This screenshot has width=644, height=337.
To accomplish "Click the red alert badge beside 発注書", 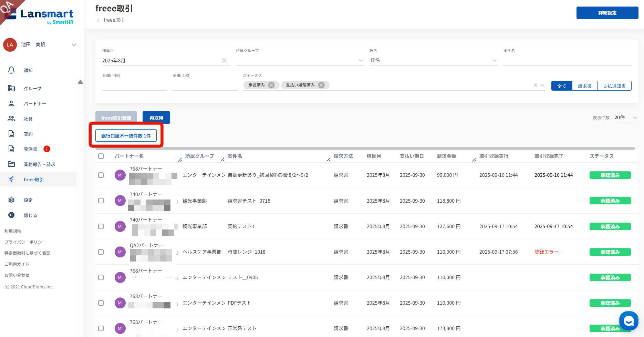I will (x=47, y=149).
